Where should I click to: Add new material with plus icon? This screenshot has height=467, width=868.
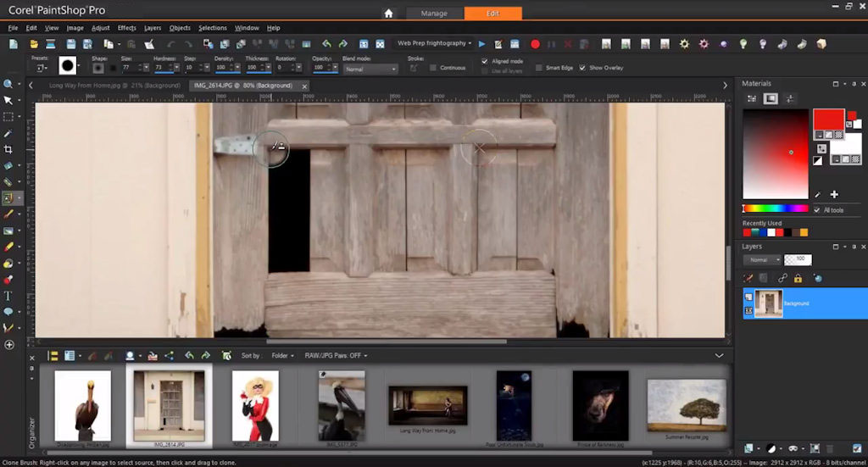point(834,194)
